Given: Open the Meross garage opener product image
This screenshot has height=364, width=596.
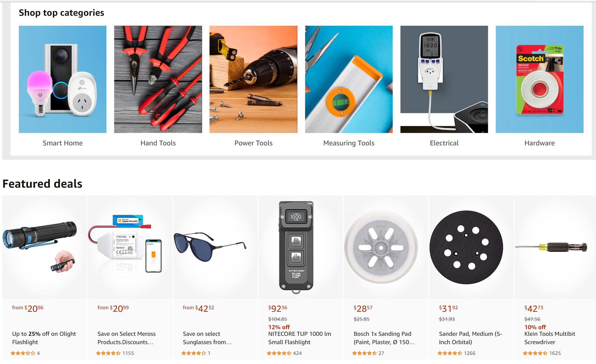Looking at the screenshot, I should click(x=130, y=247).
